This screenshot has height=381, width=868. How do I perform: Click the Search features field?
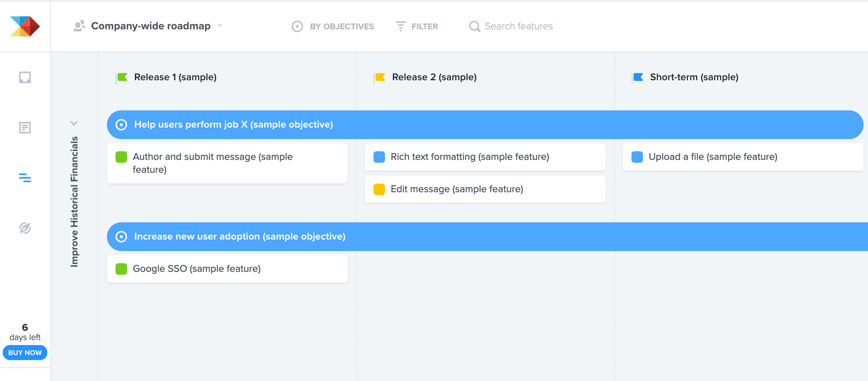[x=519, y=26]
